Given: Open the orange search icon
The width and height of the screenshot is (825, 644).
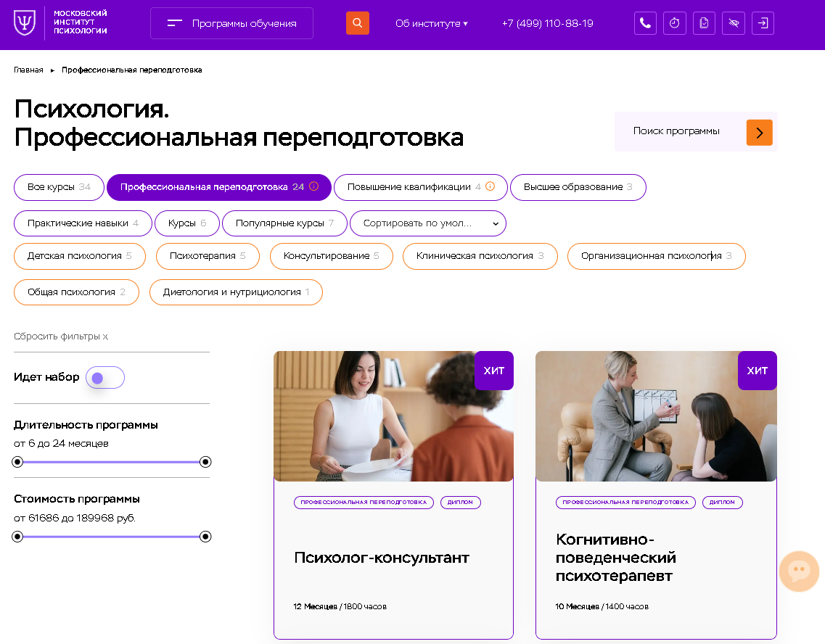Looking at the screenshot, I should (357, 22).
